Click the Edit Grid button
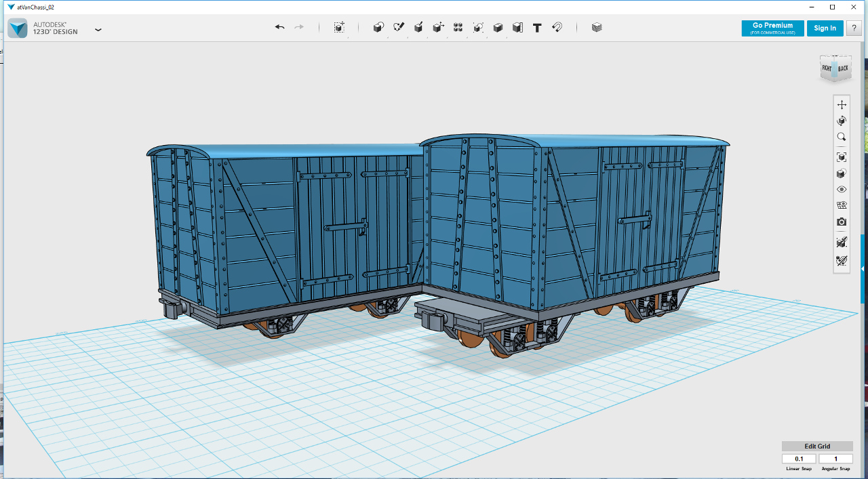Screen dimensions: 868x479 click(817, 446)
